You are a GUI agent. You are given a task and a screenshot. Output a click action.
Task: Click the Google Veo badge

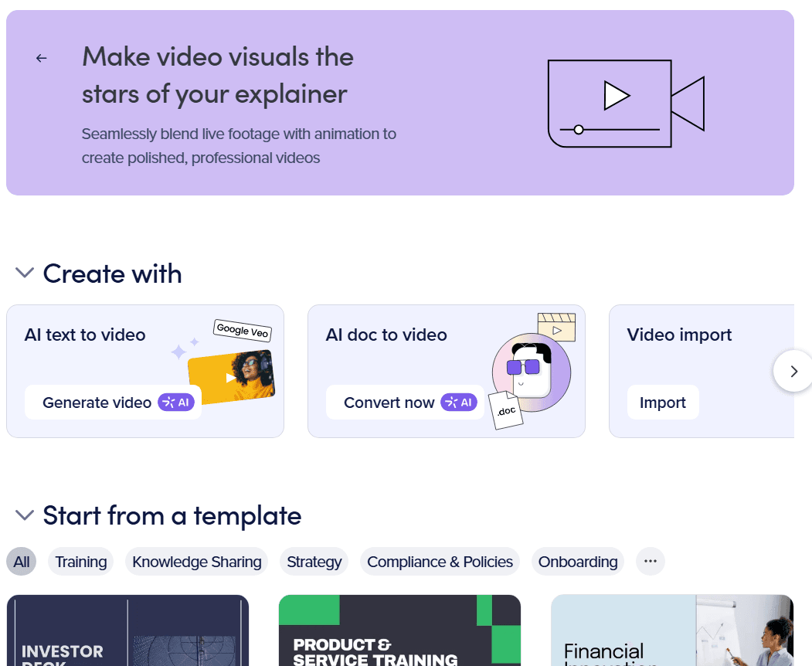tap(243, 330)
